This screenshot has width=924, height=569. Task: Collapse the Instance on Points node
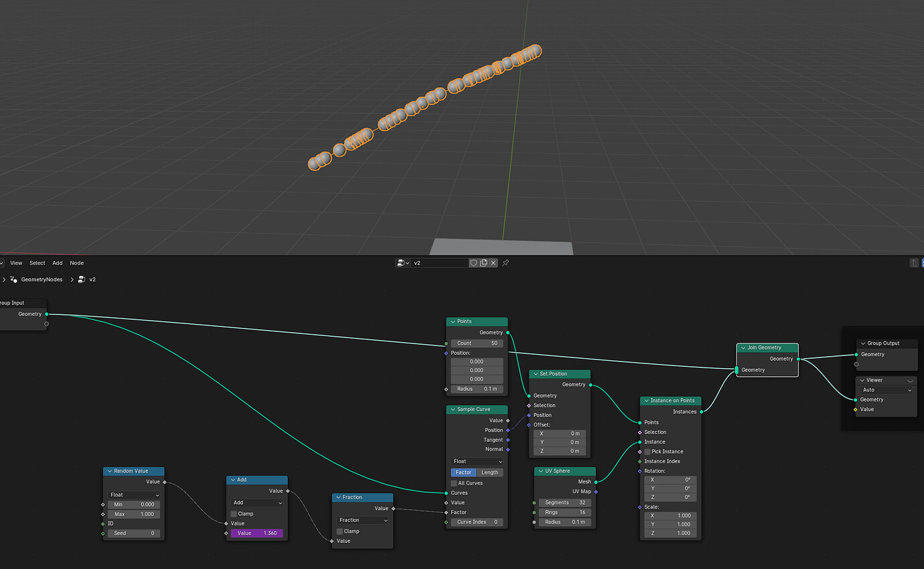coord(645,401)
